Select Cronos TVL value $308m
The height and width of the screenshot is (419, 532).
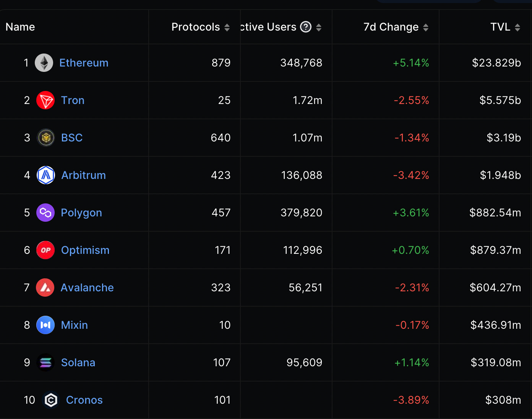point(503,400)
